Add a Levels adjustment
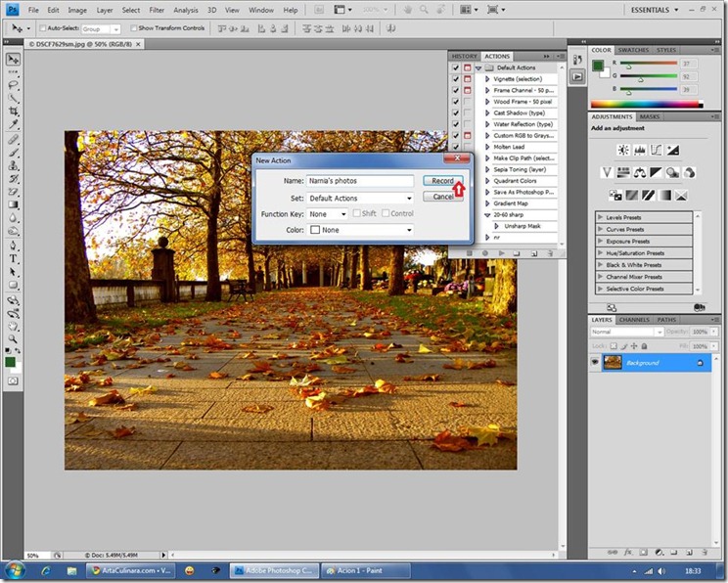 point(640,150)
